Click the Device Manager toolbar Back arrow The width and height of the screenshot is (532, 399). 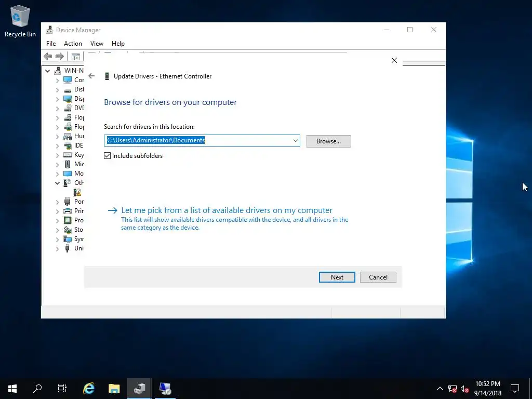tap(48, 56)
